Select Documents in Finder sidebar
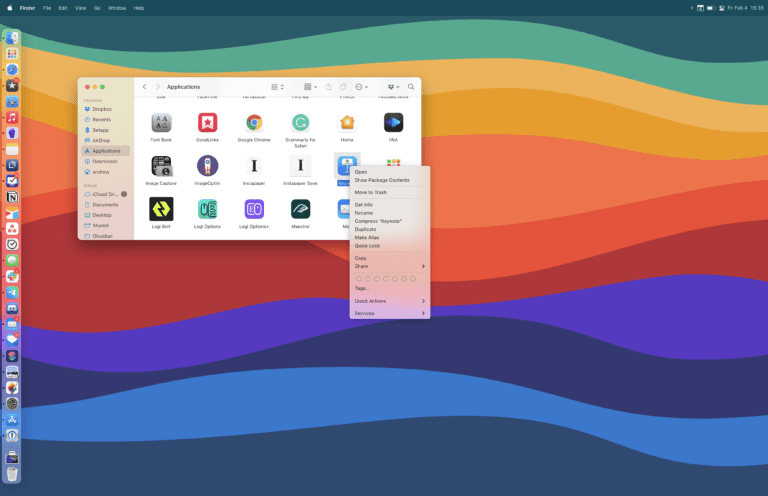This screenshot has height=496, width=768. [x=106, y=205]
